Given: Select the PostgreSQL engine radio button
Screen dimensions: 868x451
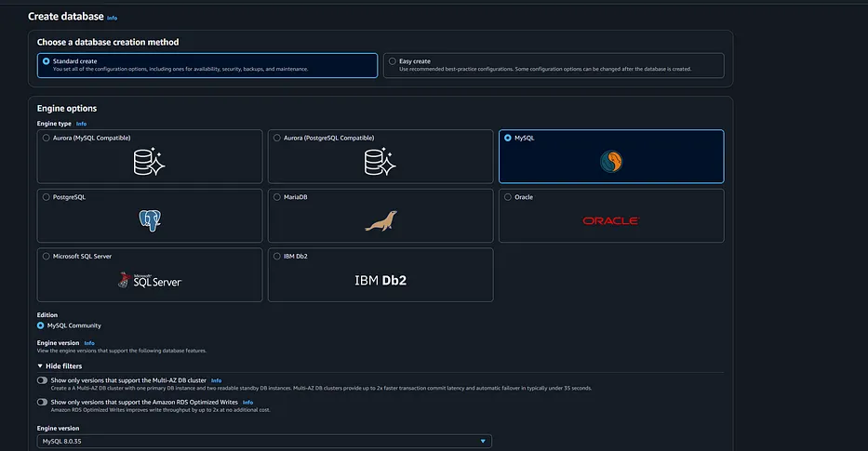Looking at the screenshot, I should [46, 197].
